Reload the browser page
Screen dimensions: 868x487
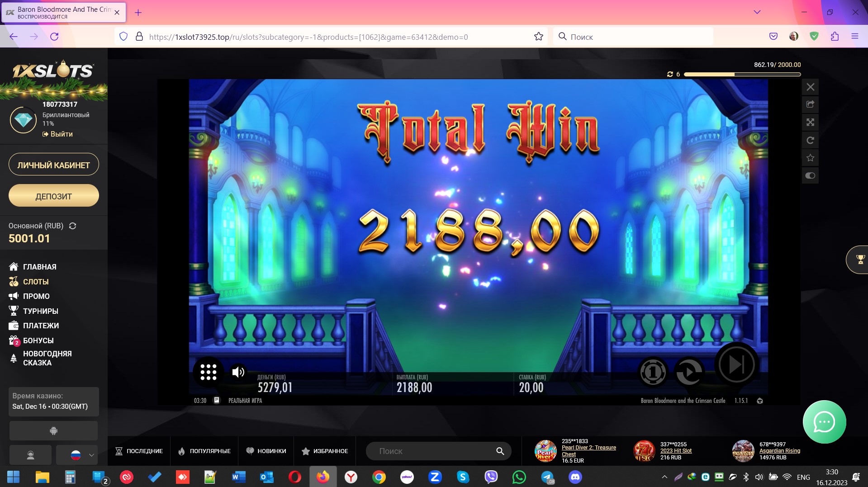pos(54,37)
